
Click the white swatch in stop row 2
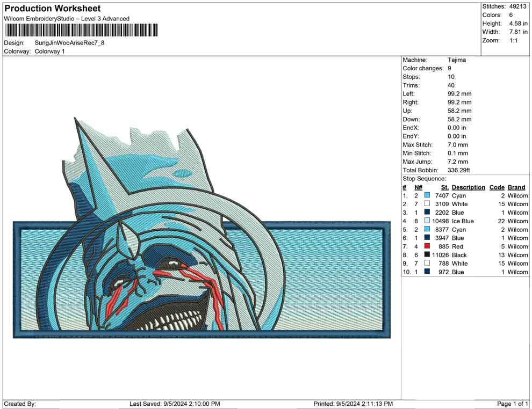coord(427,203)
